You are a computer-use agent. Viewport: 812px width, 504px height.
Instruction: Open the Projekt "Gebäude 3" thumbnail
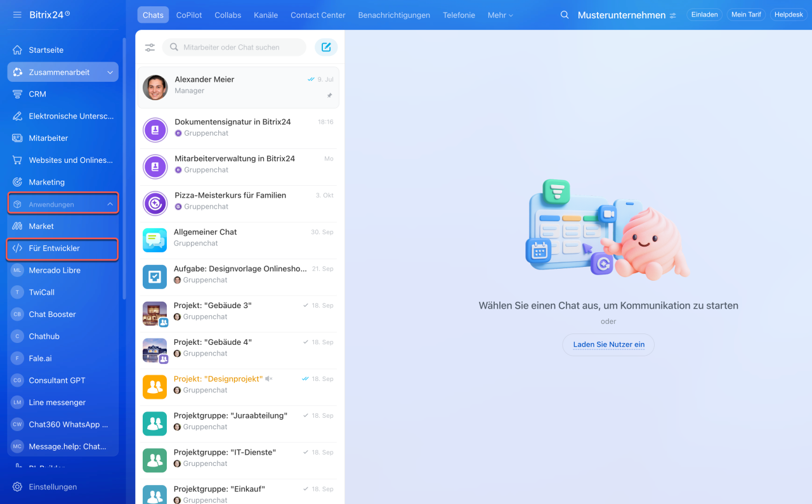coord(155,314)
